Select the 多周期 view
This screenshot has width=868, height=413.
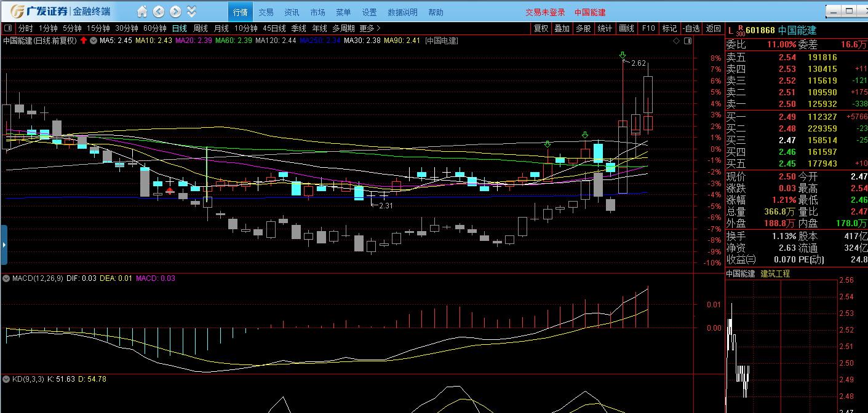(344, 28)
